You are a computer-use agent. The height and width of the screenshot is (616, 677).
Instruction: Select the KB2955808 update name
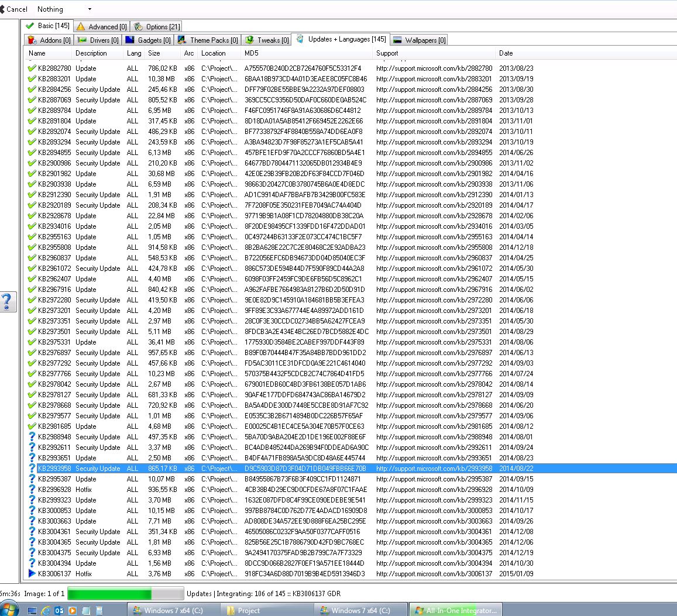54,247
